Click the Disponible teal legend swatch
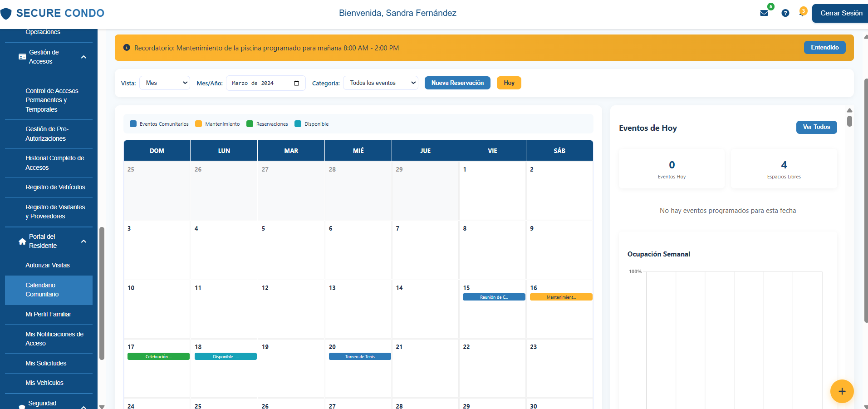868x409 pixels. tap(298, 124)
